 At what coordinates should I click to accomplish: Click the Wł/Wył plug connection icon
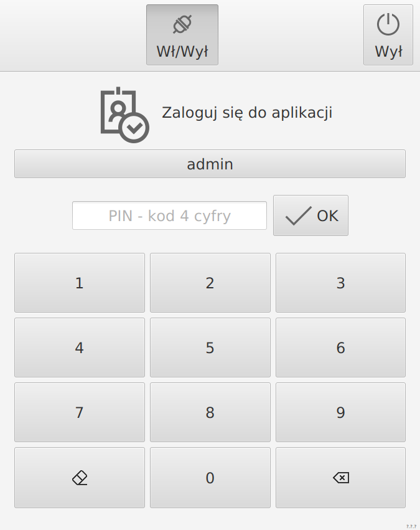click(x=182, y=25)
